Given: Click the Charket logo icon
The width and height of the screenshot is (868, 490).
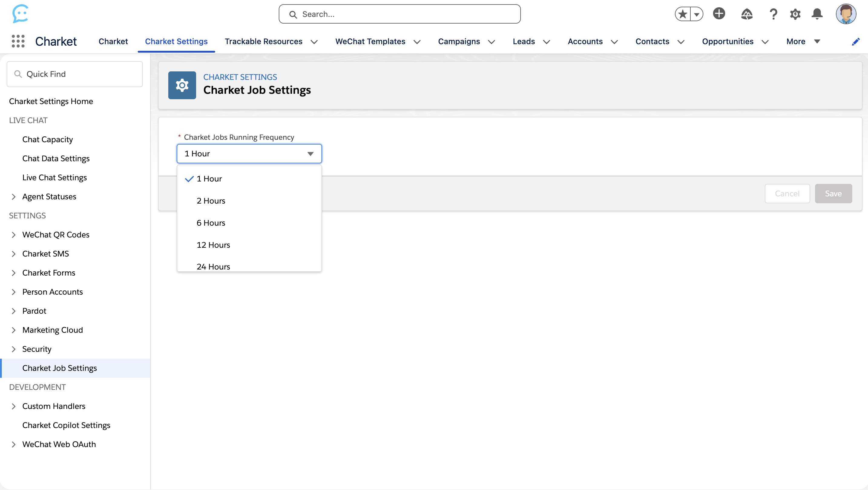Looking at the screenshot, I should pos(20,14).
